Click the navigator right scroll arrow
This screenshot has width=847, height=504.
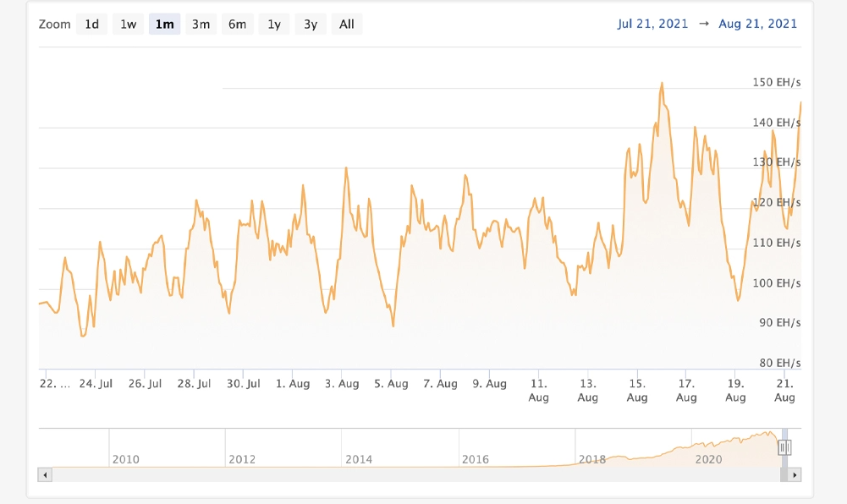794,475
